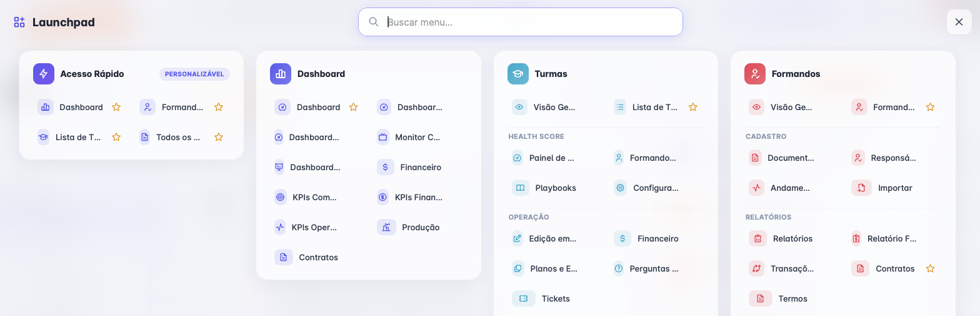Viewport: 980px width, 316px height.
Task: Open Formand... shortcut label in Acesso Rápido
Action: click(182, 107)
